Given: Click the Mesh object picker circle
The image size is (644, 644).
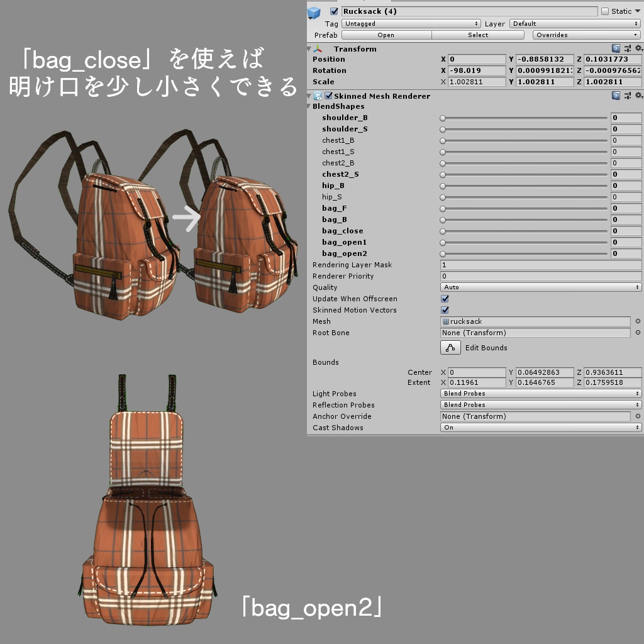Looking at the screenshot, I should (638, 321).
